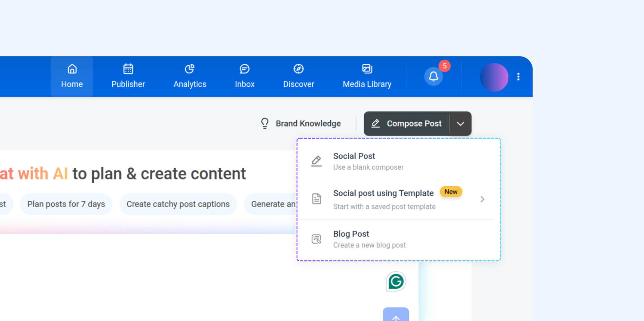644x321 pixels.
Task: Open the Publisher tab
Action: coord(128,77)
